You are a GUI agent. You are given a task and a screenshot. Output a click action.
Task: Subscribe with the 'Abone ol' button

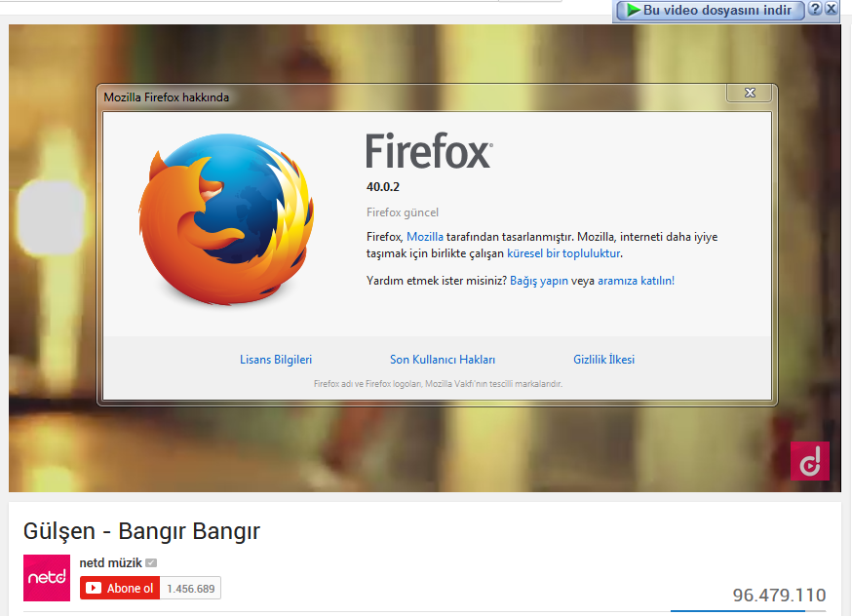(120, 589)
